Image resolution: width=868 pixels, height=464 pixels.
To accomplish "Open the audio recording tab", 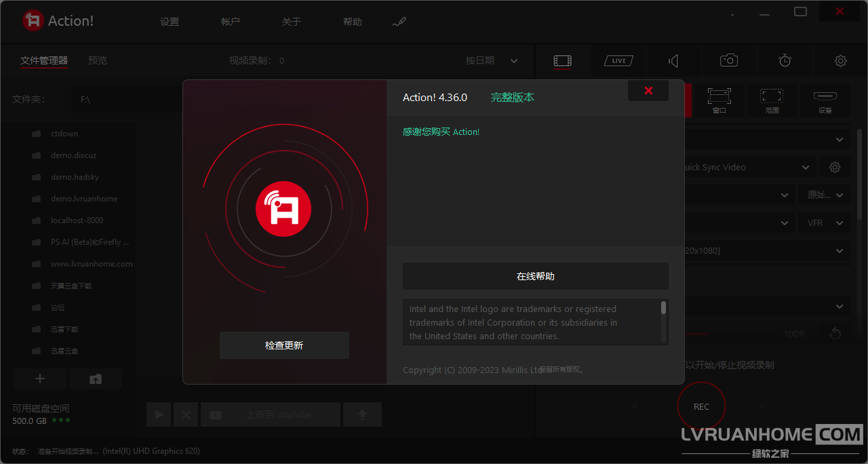I will (x=673, y=61).
